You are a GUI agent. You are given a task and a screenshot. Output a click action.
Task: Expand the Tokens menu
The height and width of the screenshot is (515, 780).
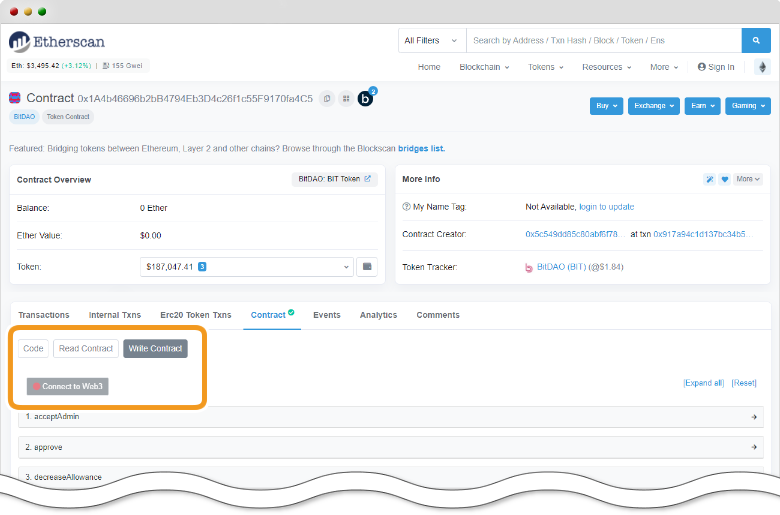[x=546, y=67]
